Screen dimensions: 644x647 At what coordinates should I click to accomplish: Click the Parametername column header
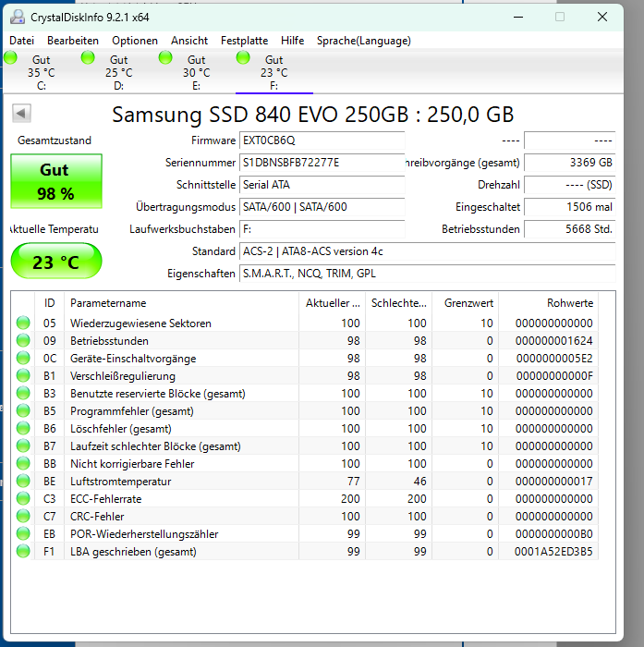tap(181, 303)
